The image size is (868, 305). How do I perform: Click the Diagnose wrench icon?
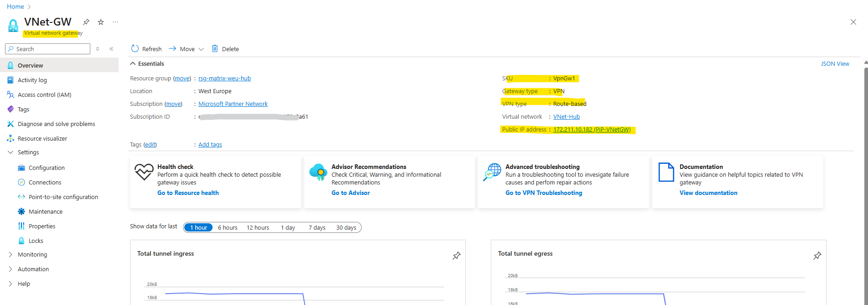[x=10, y=124]
